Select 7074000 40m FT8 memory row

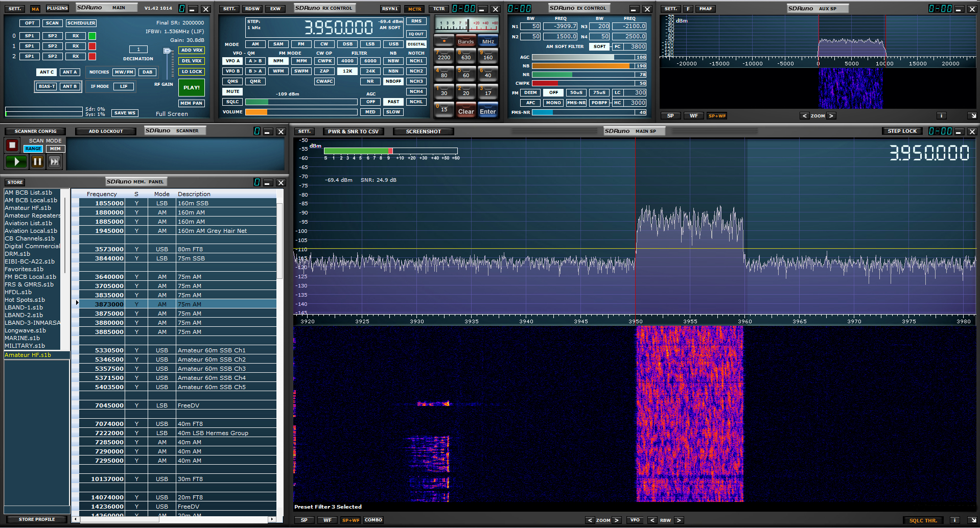tap(178, 424)
